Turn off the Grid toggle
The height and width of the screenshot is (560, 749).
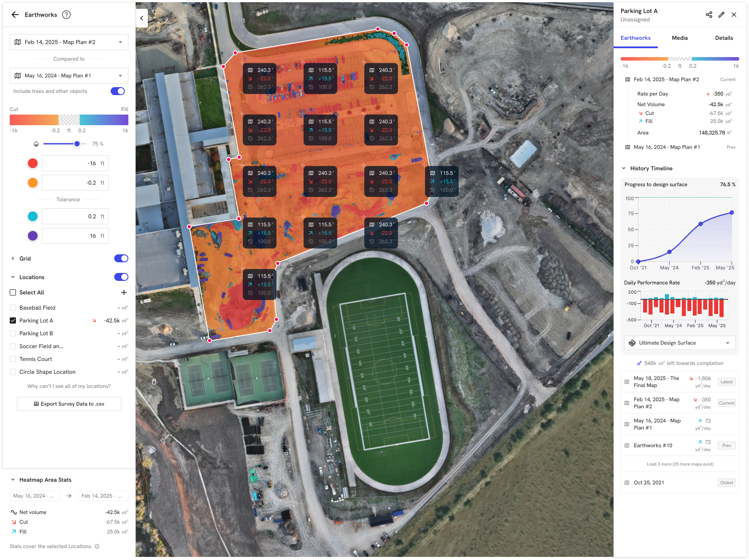click(121, 258)
